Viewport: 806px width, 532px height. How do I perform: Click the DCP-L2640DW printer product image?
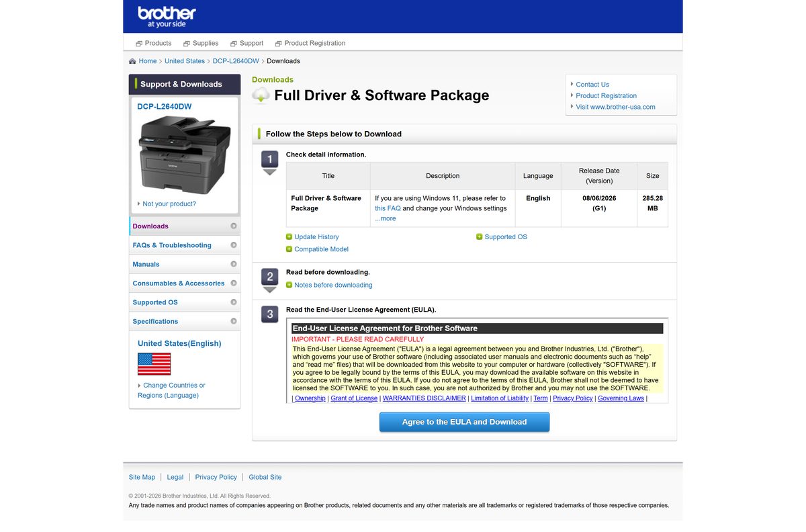tap(185, 154)
